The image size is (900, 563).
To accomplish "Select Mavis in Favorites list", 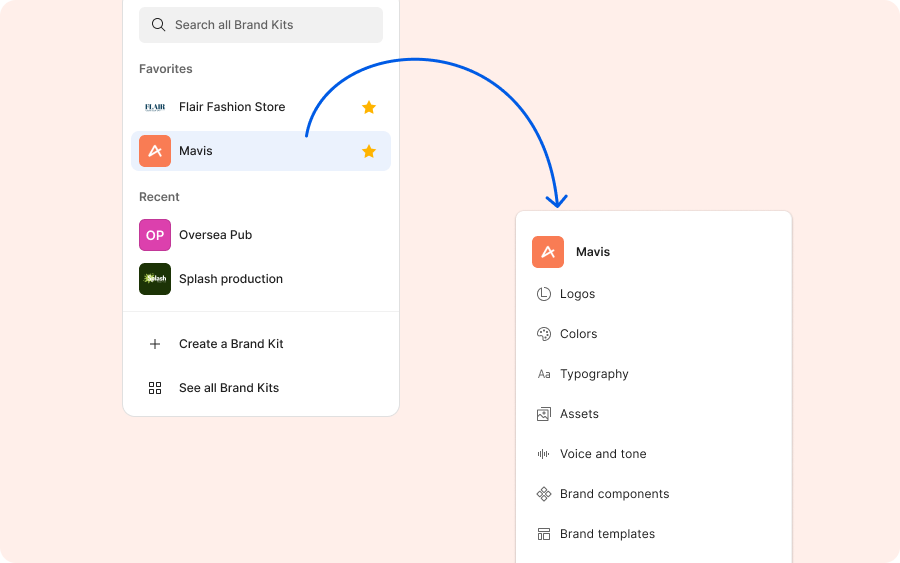I will pos(261,151).
